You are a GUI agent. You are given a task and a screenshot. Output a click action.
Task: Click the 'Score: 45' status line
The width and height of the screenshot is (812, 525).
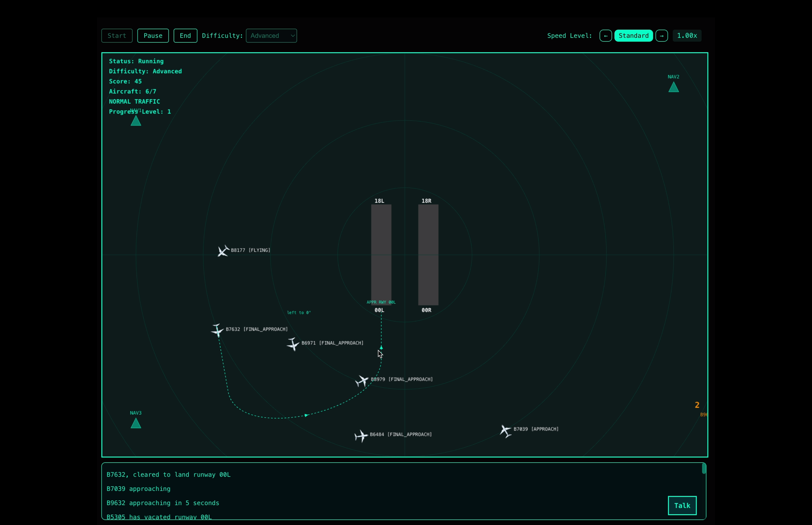tap(125, 82)
